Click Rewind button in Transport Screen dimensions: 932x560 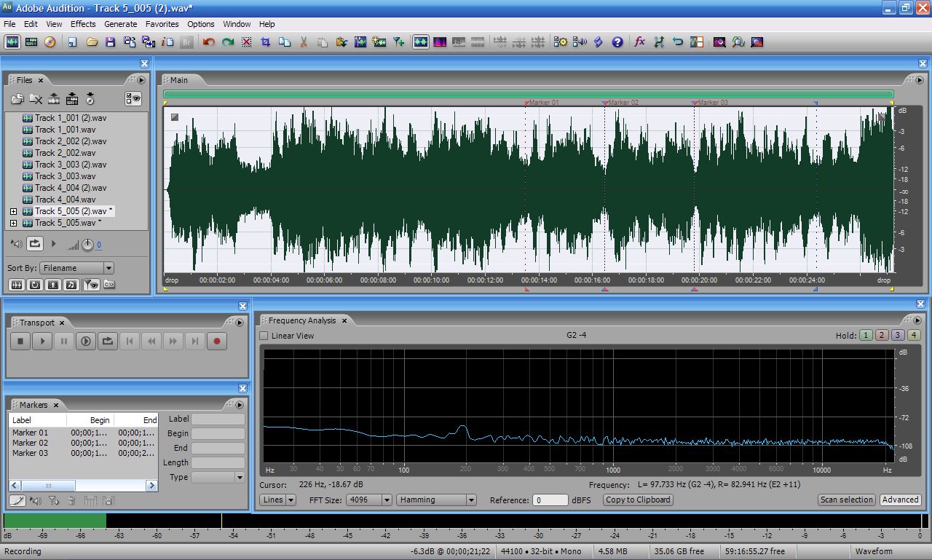tap(151, 341)
